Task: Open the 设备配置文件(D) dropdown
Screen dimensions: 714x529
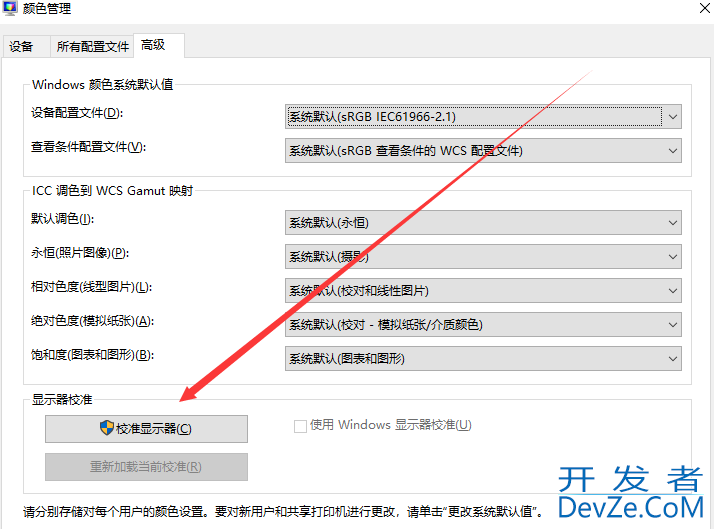Action: pos(483,117)
